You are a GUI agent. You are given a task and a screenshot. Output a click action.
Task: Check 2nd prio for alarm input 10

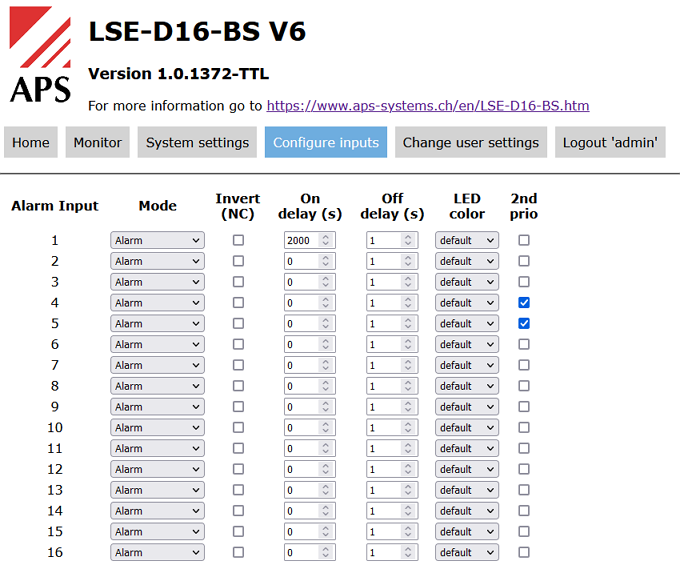524,427
